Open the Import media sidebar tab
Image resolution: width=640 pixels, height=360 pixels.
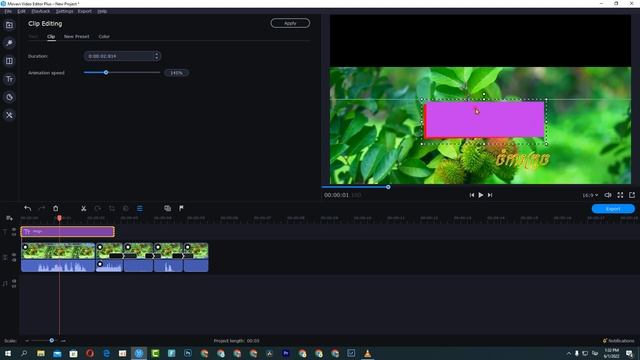click(9, 25)
